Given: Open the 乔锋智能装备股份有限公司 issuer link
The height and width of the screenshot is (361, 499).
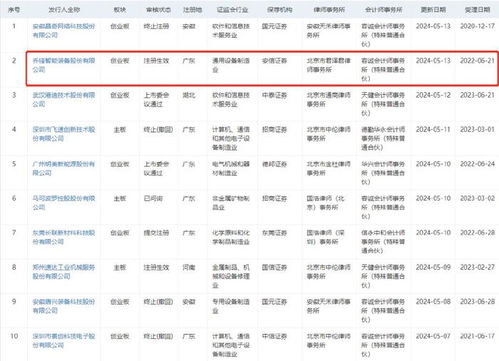Looking at the screenshot, I should 64,65.
